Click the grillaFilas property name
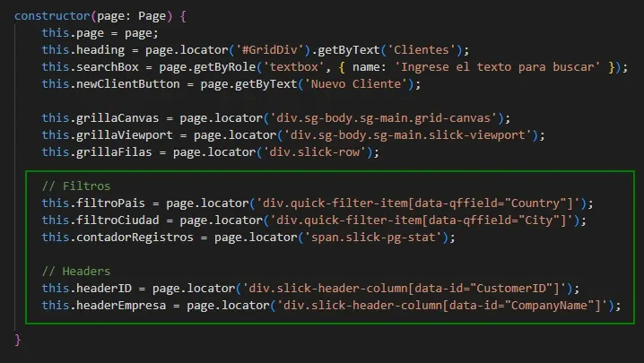644x363 pixels. tap(114, 152)
